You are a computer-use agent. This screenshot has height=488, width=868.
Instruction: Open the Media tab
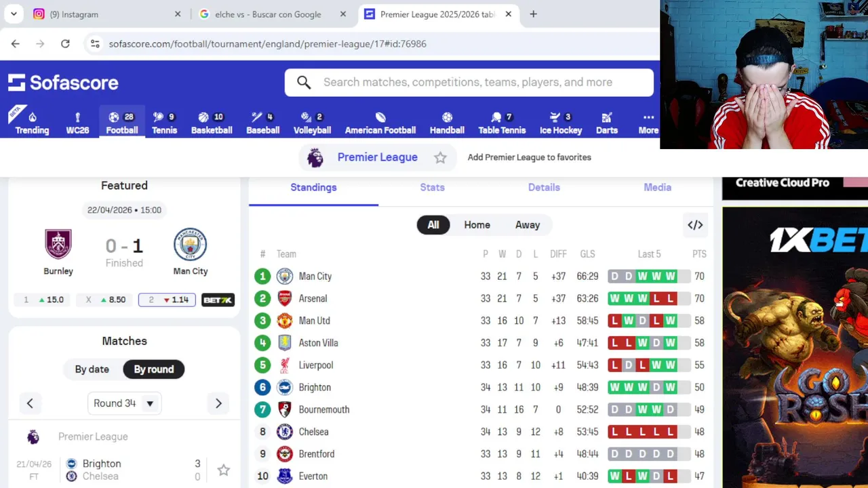657,188
